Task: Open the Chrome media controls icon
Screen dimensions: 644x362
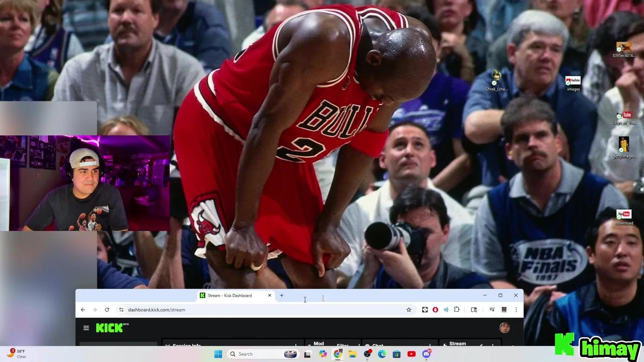Action: (492, 310)
